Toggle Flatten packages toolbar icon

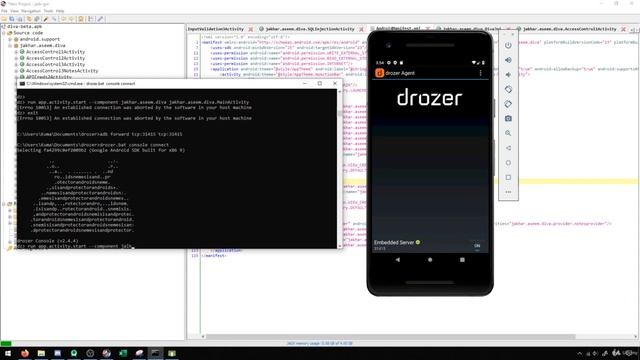click(37, 19)
